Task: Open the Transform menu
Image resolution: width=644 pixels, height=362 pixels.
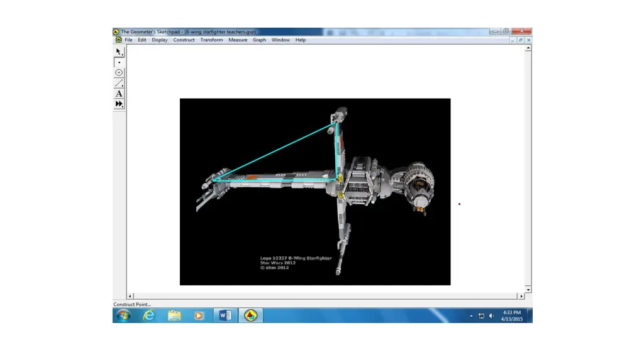Action: pos(211,40)
